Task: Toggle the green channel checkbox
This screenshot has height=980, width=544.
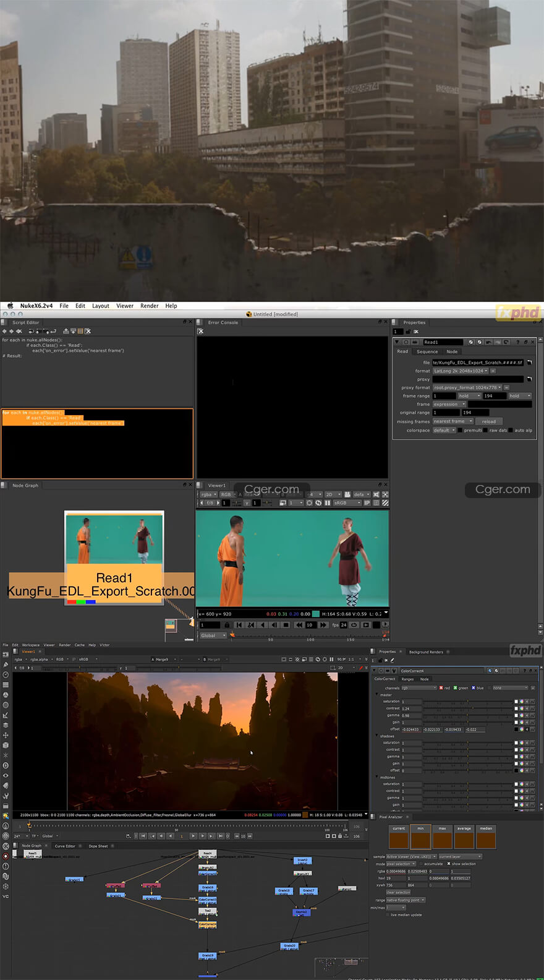Action: point(456,688)
